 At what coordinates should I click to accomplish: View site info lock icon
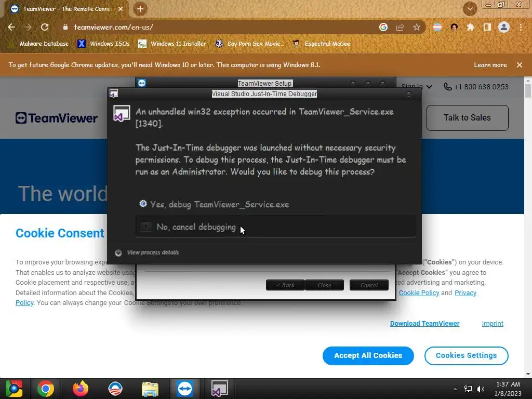pos(65,27)
